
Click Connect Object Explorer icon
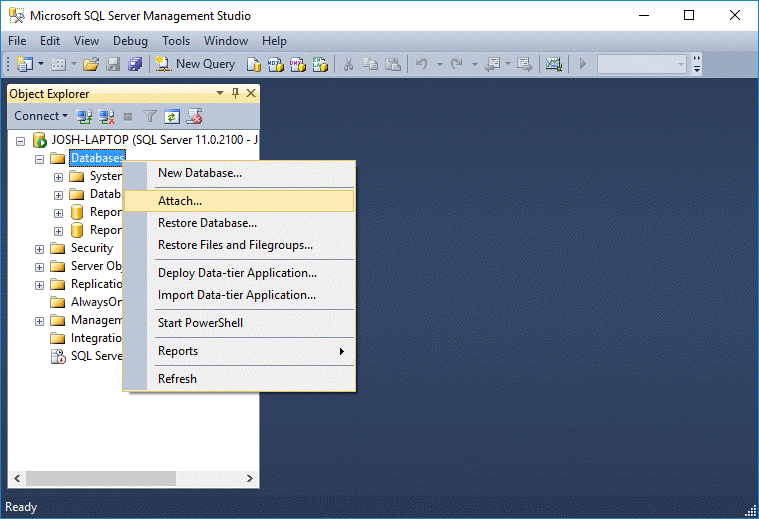click(85, 116)
